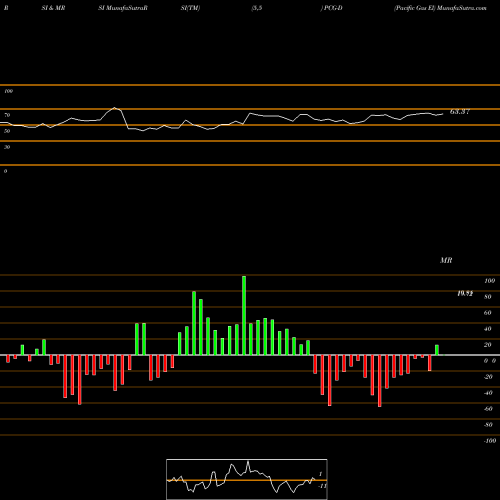Screen dimensions: 500x500
Task: Click the RSI line peak near 70
Action: coord(115,108)
